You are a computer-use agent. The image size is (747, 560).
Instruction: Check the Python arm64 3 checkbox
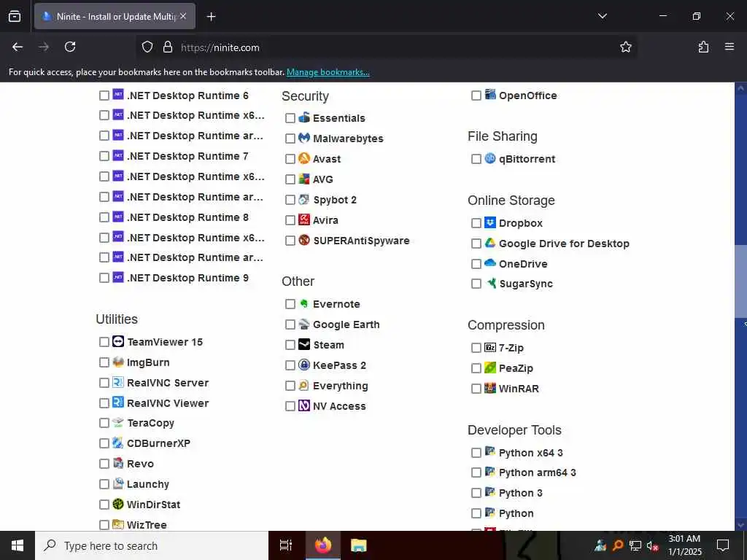[476, 472]
